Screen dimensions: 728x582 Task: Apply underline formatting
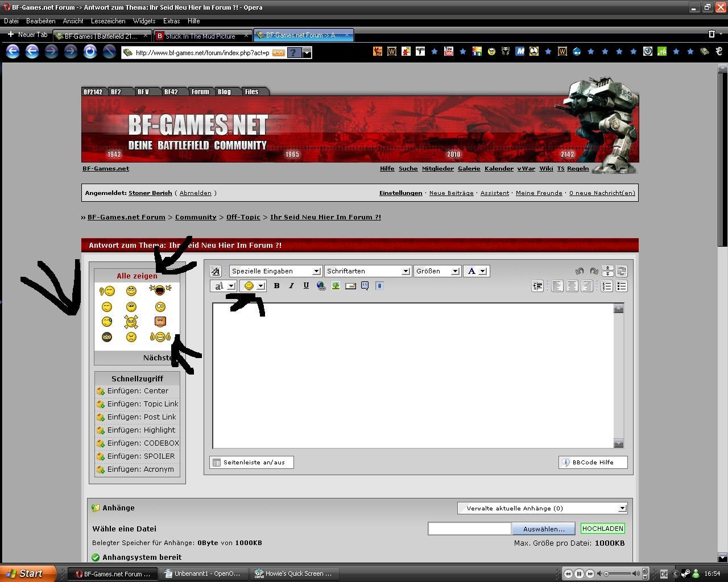point(306,286)
